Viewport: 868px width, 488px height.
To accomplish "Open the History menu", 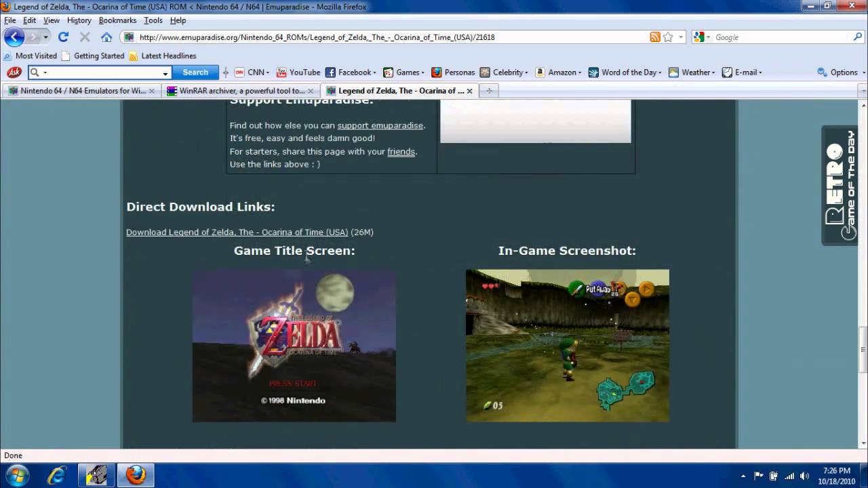I will pyautogui.click(x=79, y=20).
